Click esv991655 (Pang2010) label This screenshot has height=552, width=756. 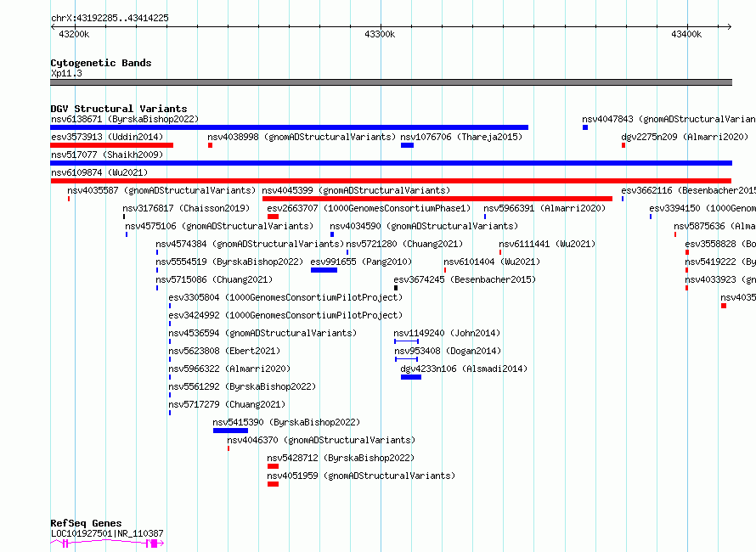[361, 262]
